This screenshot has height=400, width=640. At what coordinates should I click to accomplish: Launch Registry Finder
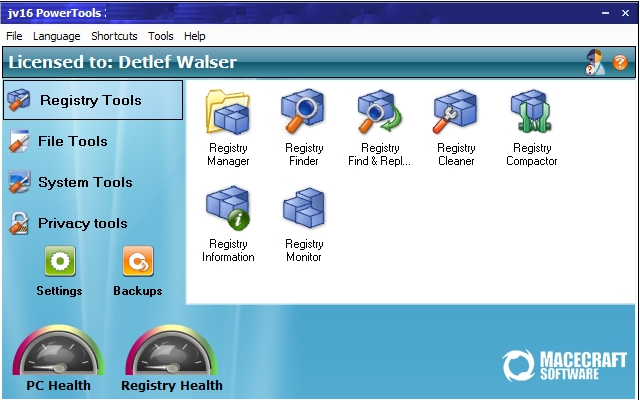(x=304, y=127)
